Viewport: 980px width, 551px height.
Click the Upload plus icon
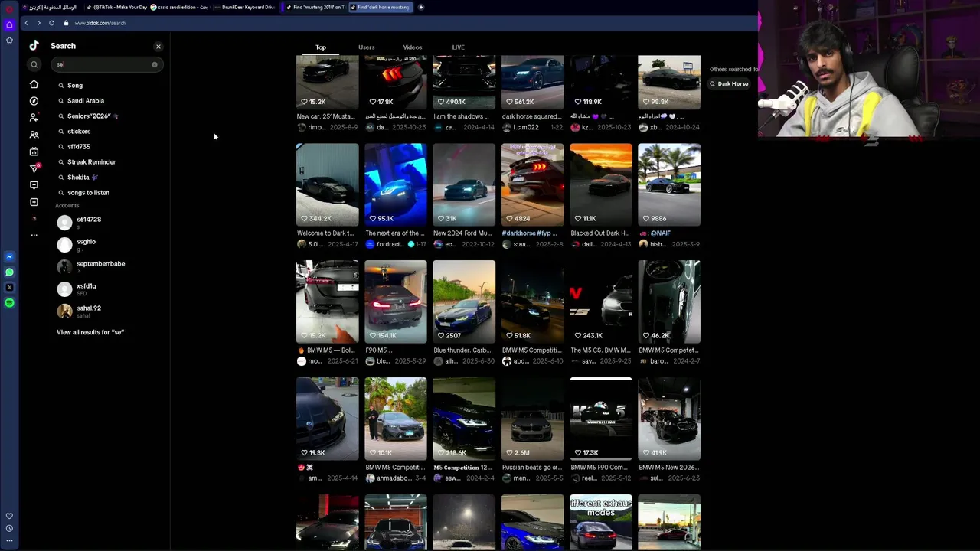[x=34, y=202]
